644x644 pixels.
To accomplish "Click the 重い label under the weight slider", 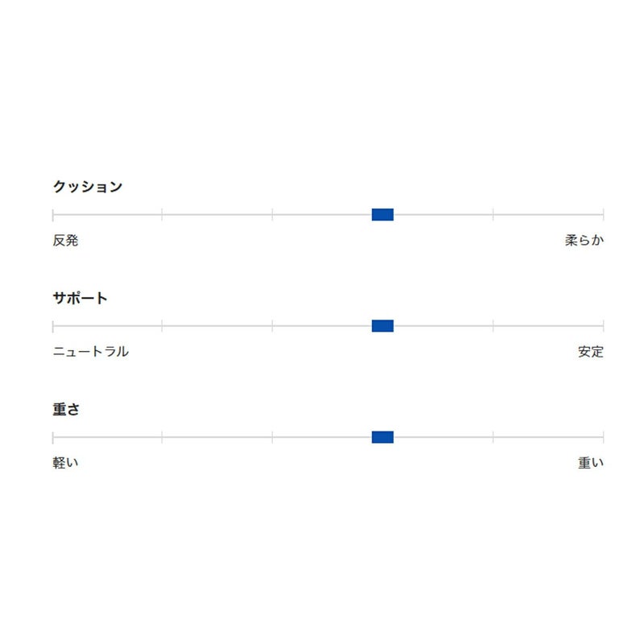I will 590,463.
